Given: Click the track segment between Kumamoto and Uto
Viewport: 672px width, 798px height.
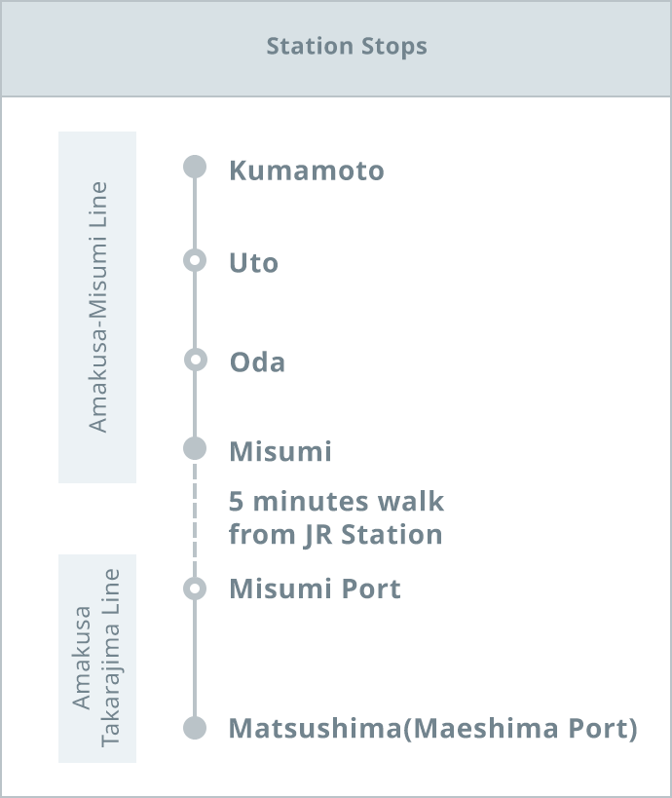Looking at the screenshot, I should pyautogui.click(x=195, y=214).
